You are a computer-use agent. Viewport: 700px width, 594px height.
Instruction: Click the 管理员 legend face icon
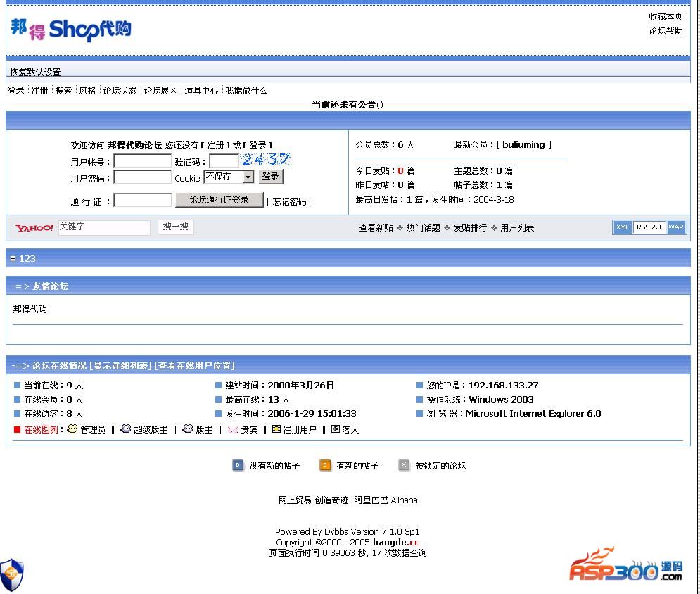coord(72,429)
